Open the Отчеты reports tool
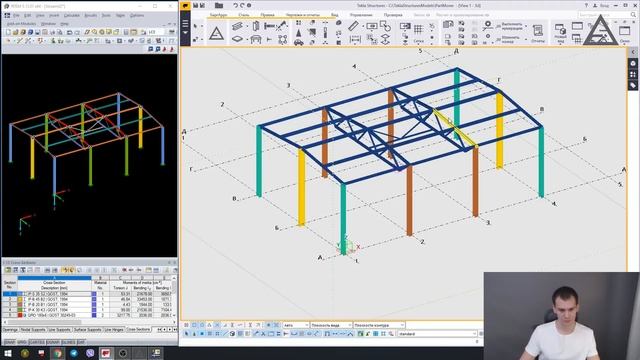The image size is (640, 360). (538, 33)
